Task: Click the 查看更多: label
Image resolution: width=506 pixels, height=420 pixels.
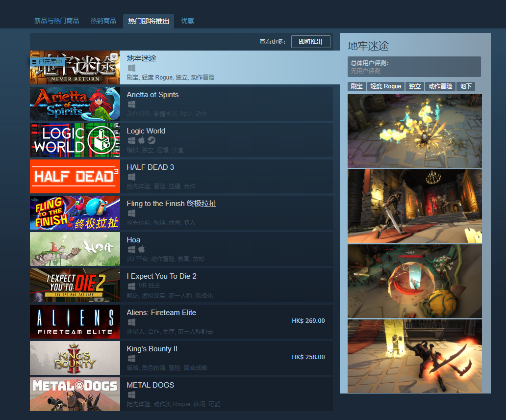Action: [272, 42]
